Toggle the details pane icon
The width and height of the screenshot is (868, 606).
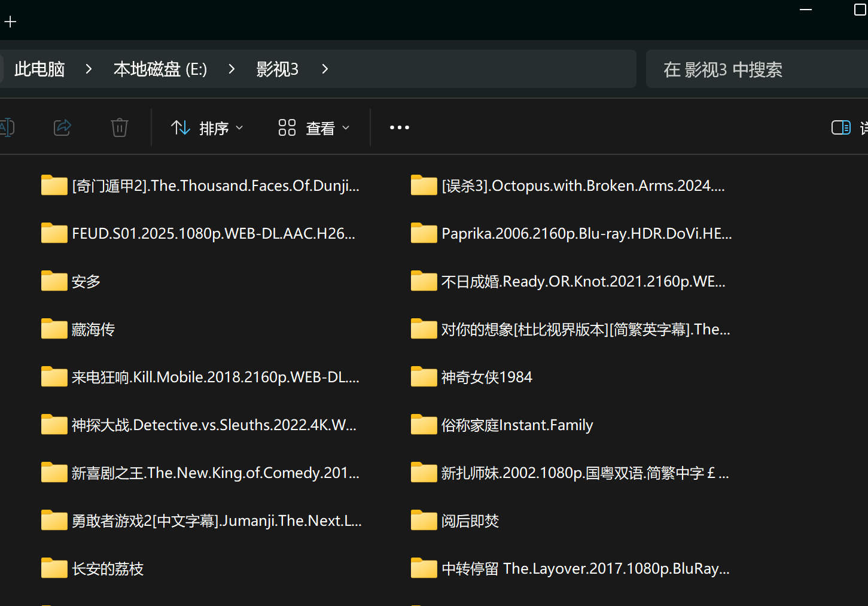pyautogui.click(x=841, y=127)
